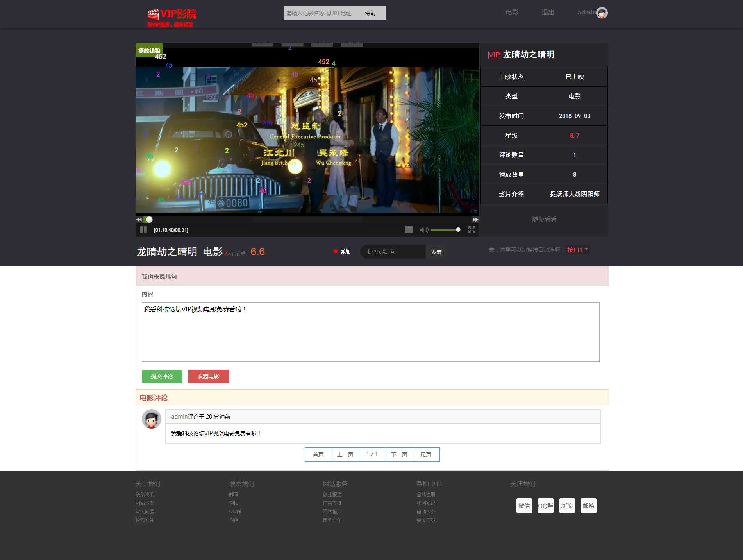The image size is (743, 560).
Task: Adjust the green volume slider
Action: click(x=445, y=230)
